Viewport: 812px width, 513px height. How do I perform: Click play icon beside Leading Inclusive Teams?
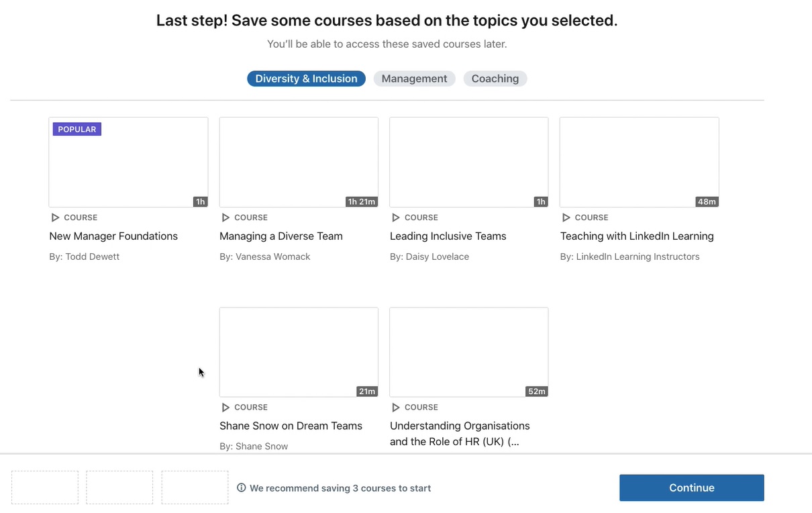396,218
